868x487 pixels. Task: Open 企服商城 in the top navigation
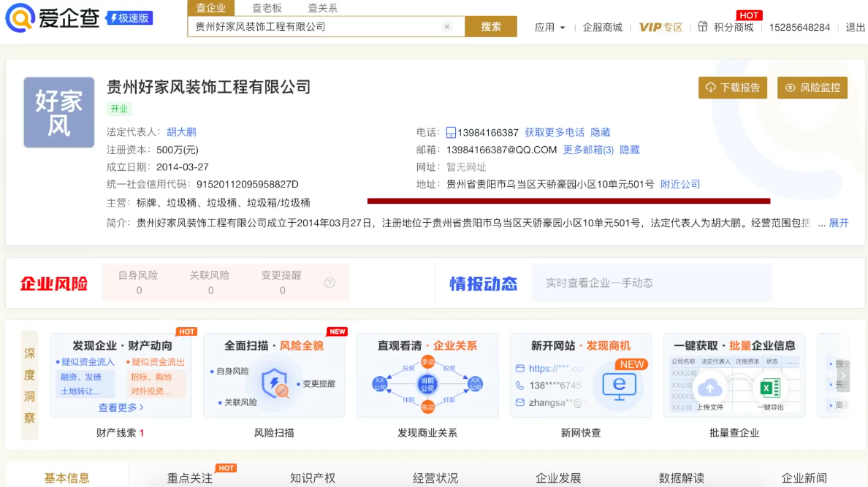coord(602,27)
